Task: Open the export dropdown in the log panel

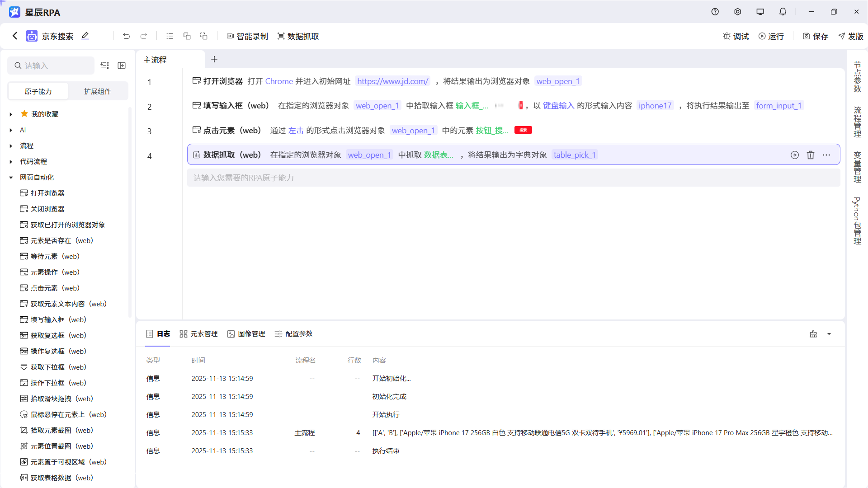Action: click(830, 334)
